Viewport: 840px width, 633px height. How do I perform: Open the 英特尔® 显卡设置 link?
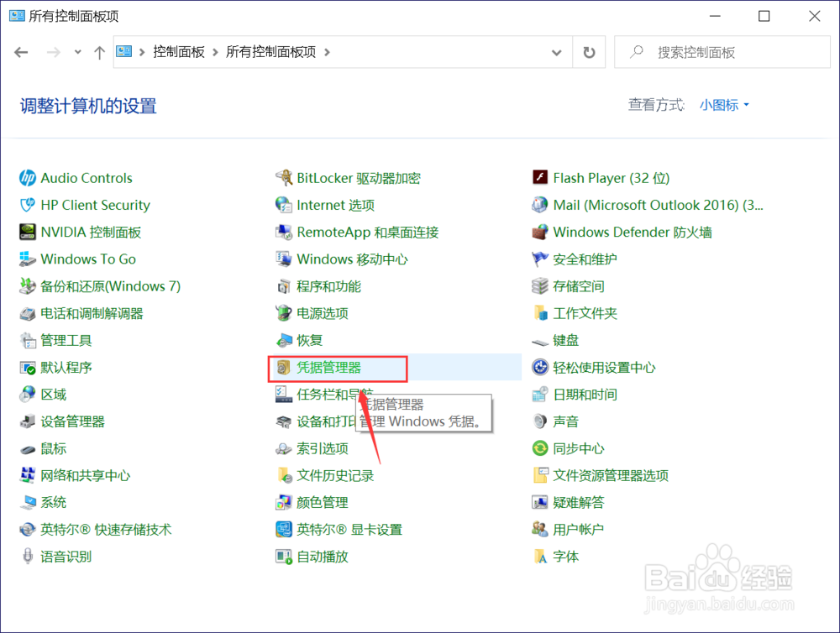pos(349,530)
